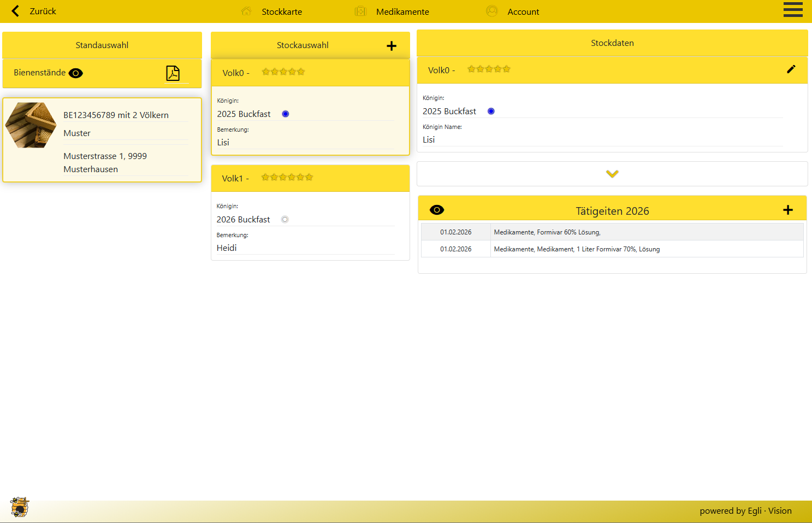Click the back arrow icon next to Zurück
The width and height of the screenshot is (812, 523).
[15, 11]
